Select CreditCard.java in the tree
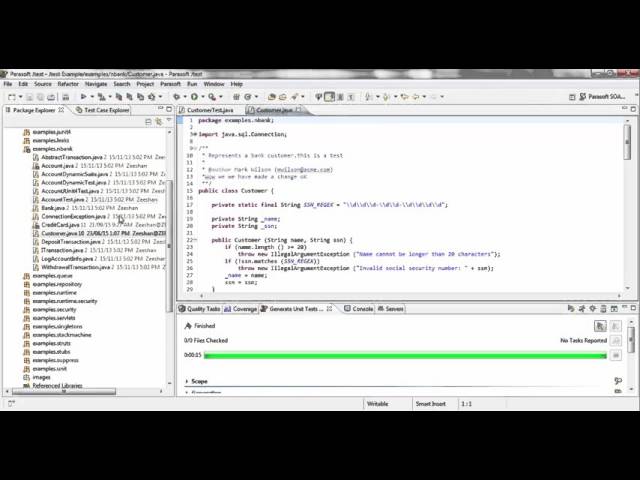This screenshot has height=480, width=640. click(x=60, y=225)
